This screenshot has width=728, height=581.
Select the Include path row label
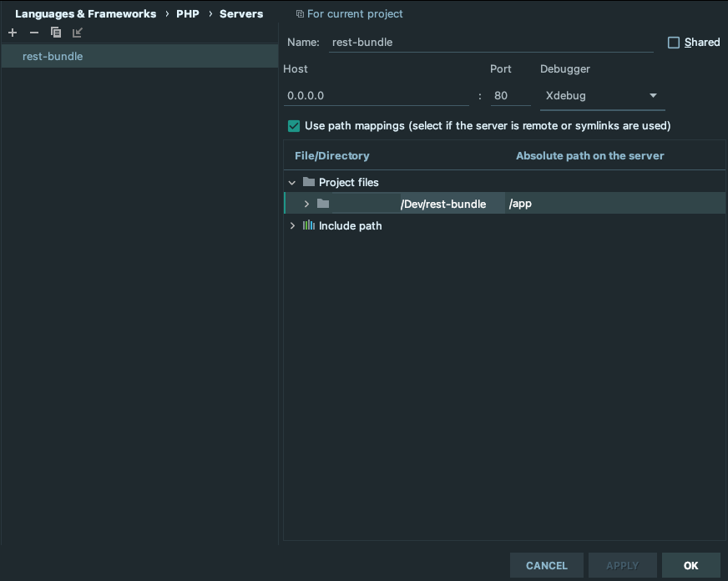coord(350,225)
